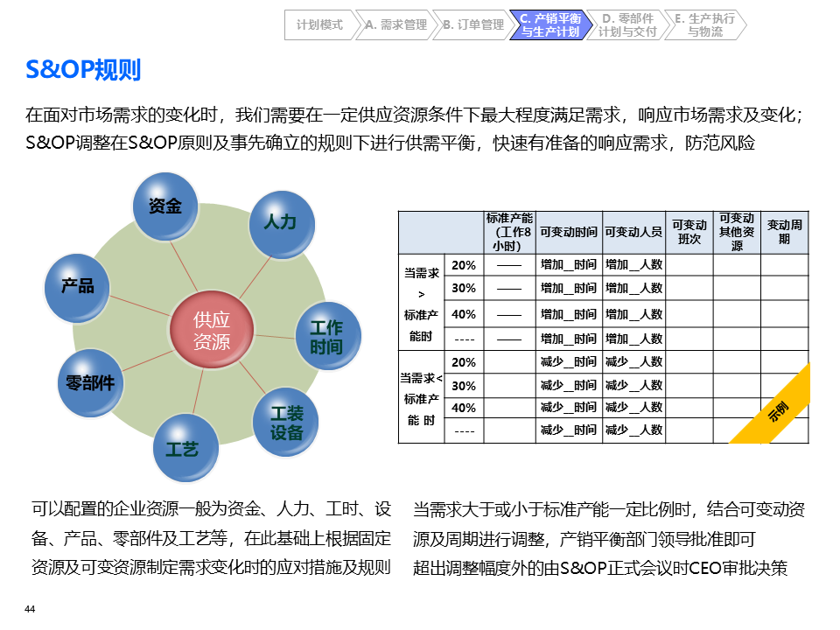
Task: Click 减少_人数 in the 20% decrease row
Action: coord(633,362)
